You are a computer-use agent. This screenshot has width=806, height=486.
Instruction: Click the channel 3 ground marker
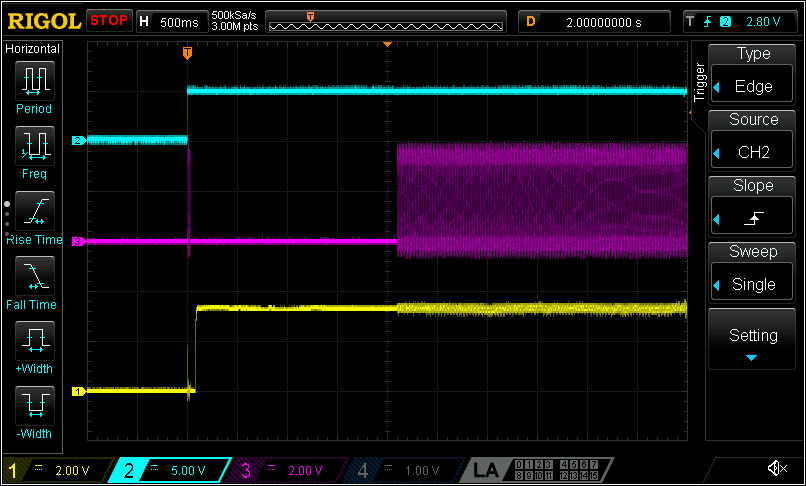pos(78,241)
